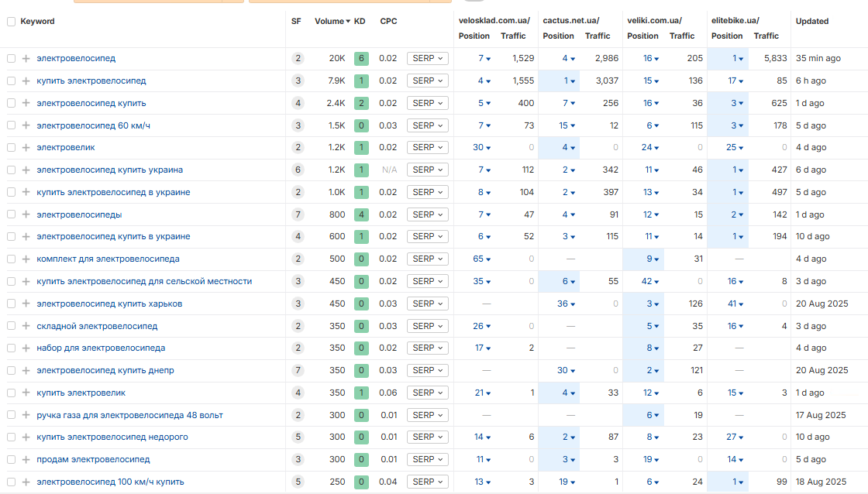This screenshot has width=868, height=494.
Task: Click plus icon for складной электровелосипед
Action: coord(26,326)
